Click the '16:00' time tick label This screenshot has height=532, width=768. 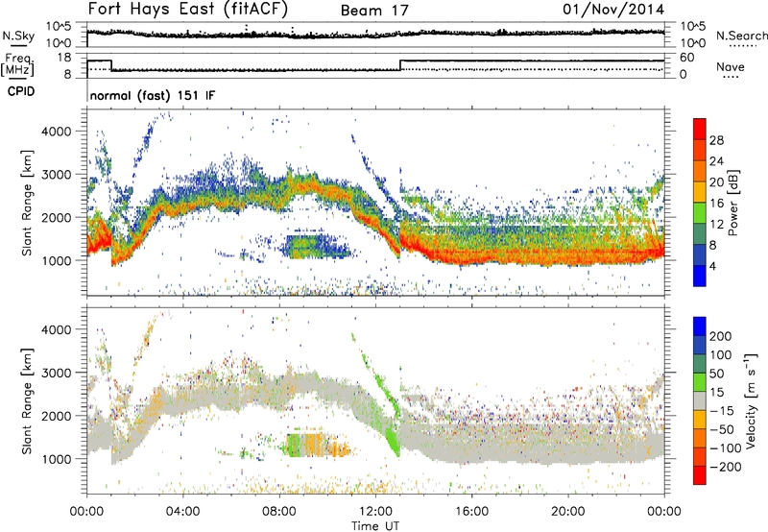[471, 512]
